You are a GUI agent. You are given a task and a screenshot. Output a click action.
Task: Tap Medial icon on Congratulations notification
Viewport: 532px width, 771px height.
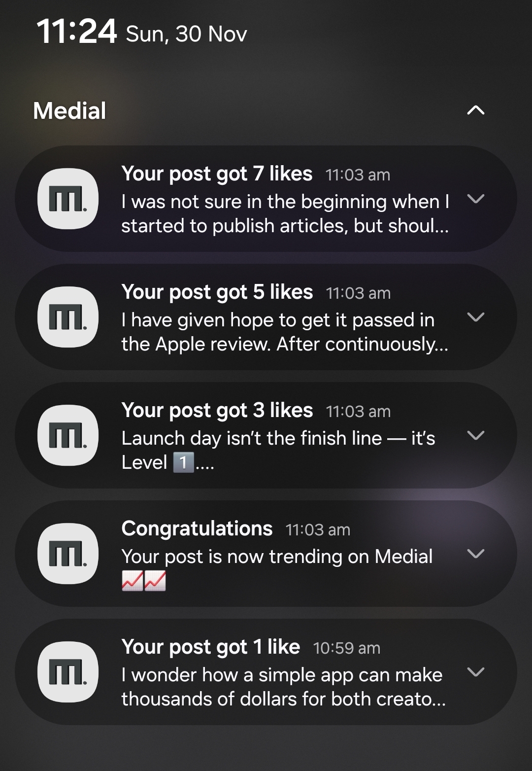(68, 554)
